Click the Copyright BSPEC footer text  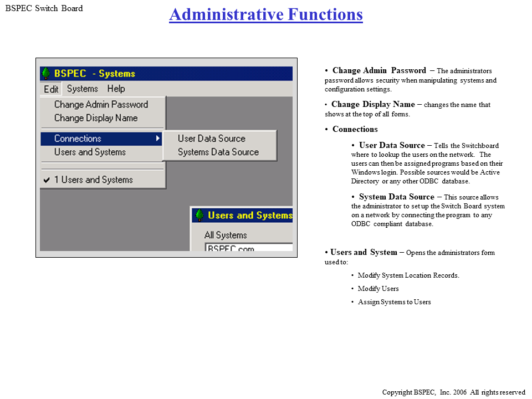453,392
